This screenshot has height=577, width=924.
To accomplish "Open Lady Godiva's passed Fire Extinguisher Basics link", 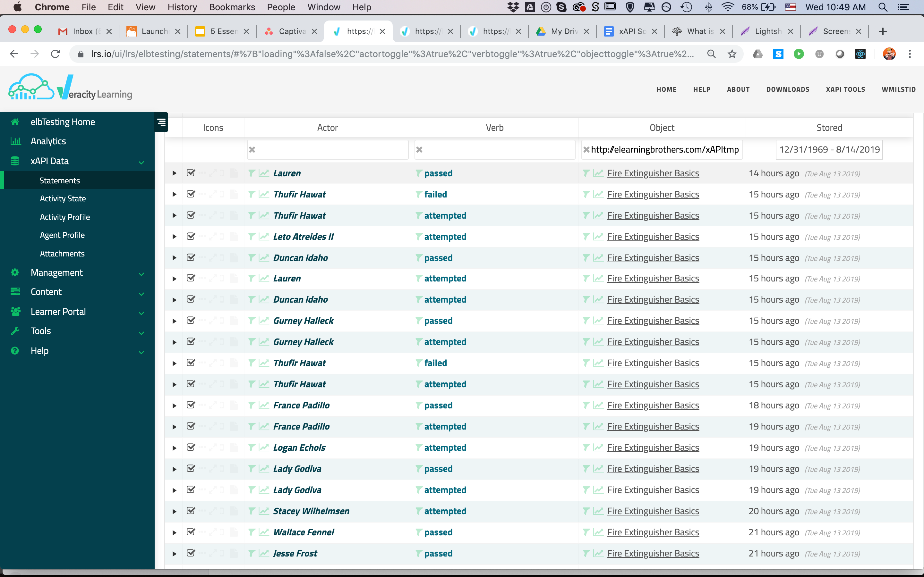I will pos(653,469).
